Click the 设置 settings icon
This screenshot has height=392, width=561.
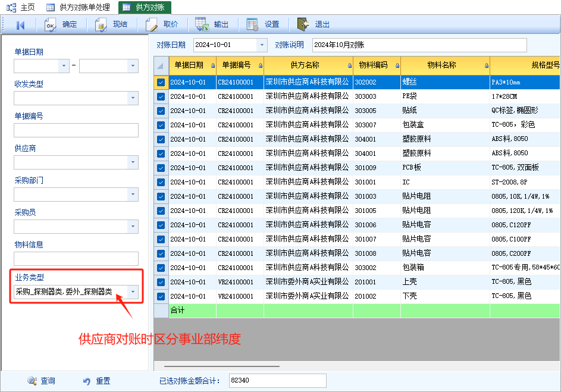click(x=252, y=24)
